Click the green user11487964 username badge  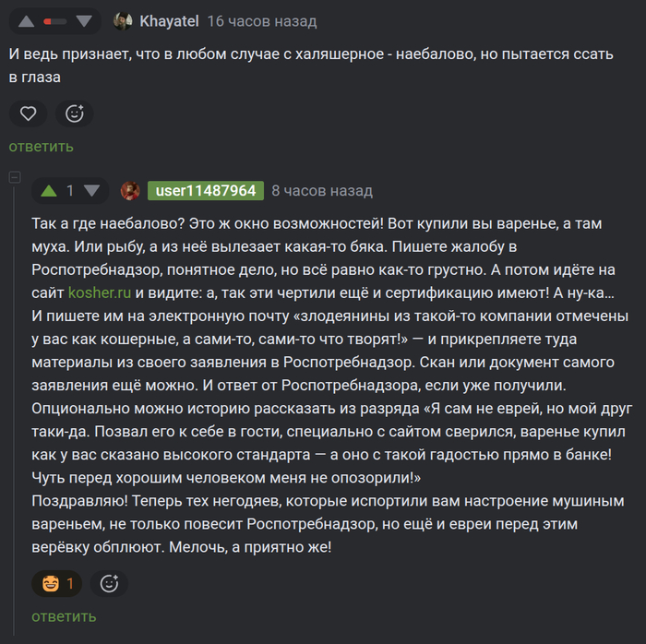coord(206,191)
